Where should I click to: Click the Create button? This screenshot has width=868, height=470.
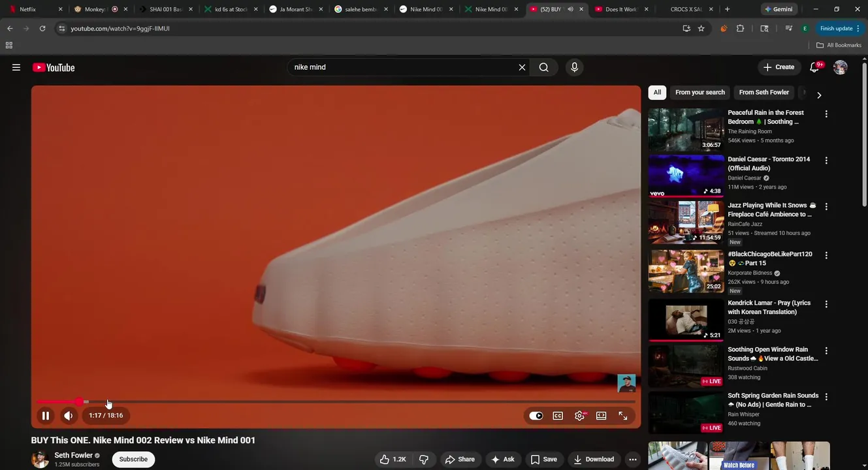779,67
